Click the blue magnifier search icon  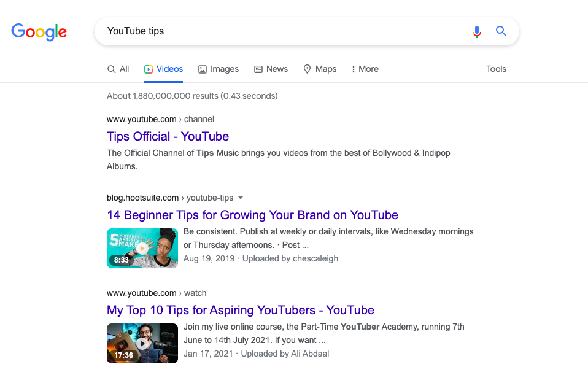pos(501,31)
